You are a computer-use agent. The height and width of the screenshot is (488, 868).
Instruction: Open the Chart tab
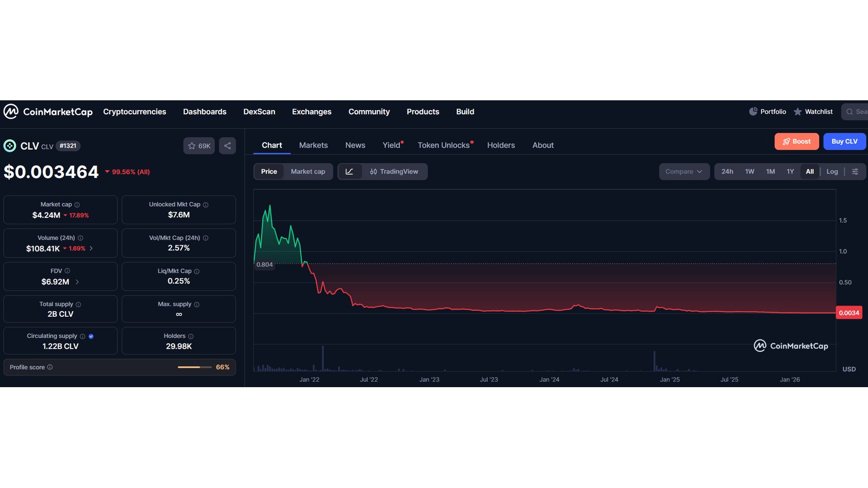click(x=272, y=145)
